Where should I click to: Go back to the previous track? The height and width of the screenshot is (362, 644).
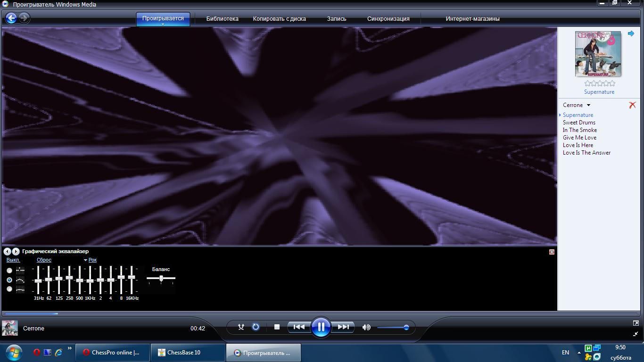click(298, 327)
